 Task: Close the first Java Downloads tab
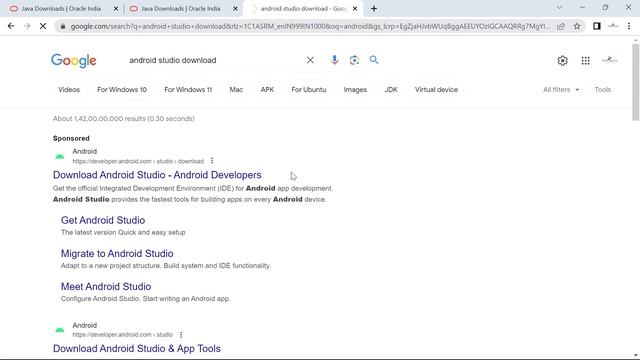click(116, 8)
